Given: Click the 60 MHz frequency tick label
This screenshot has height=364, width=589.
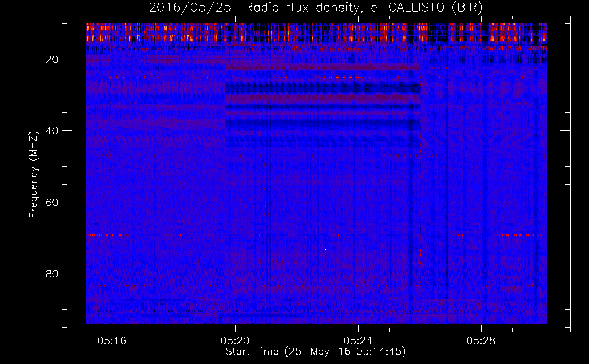Looking at the screenshot, I should (x=52, y=202).
